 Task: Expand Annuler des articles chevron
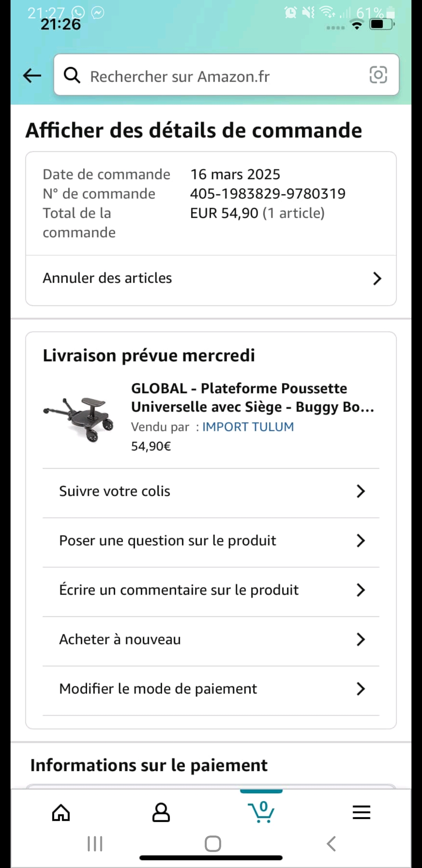(377, 278)
